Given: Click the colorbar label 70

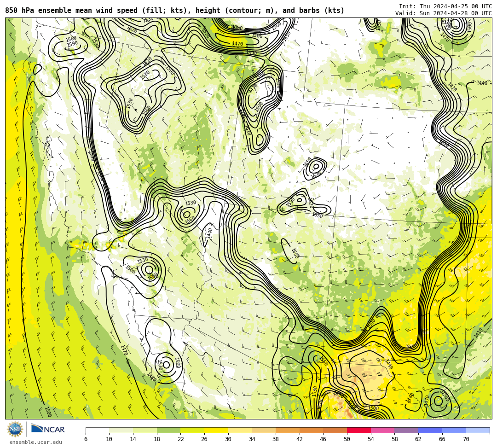Looking at the screenshot, I should click(x=466, y=439).
